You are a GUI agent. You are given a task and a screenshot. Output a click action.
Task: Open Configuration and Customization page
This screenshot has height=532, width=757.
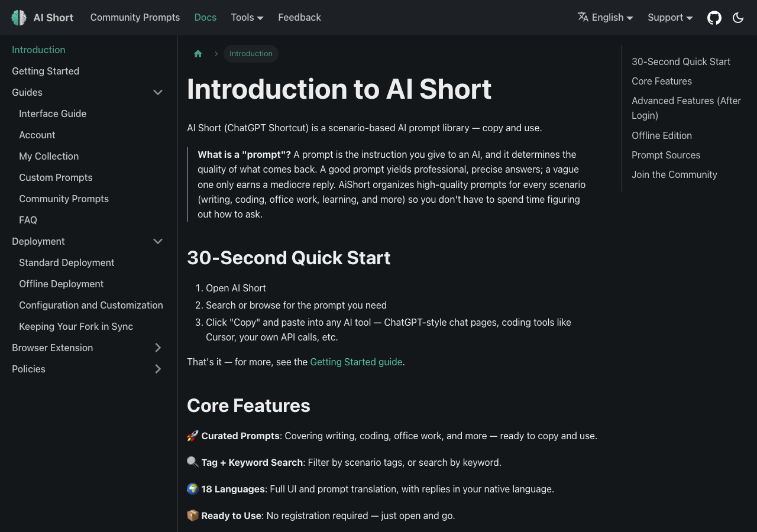click(x=92, y=305)
